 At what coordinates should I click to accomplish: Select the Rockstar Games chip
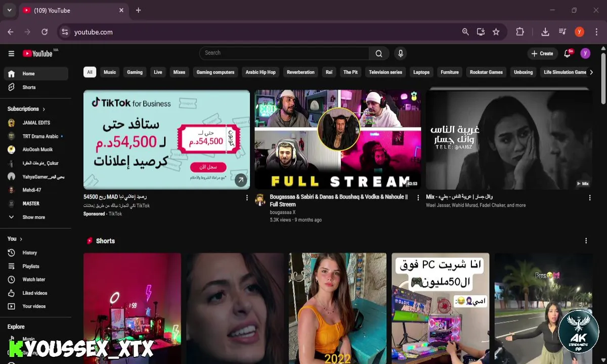tap(486, 72)
